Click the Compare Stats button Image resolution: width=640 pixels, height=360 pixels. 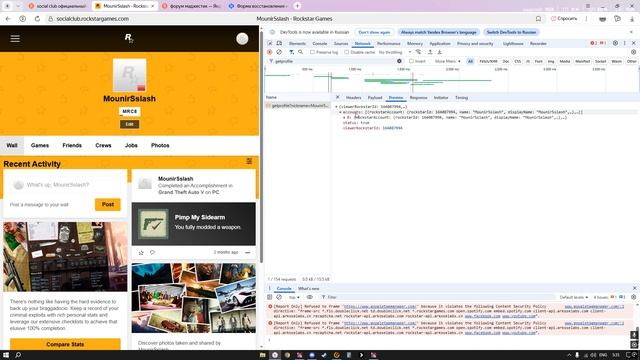point(65,344)
